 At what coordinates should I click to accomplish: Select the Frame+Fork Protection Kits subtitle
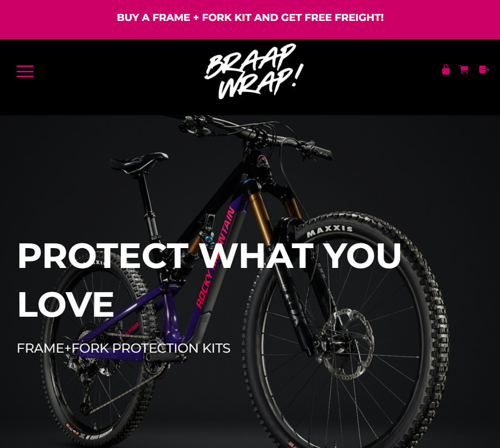(123, 348)
